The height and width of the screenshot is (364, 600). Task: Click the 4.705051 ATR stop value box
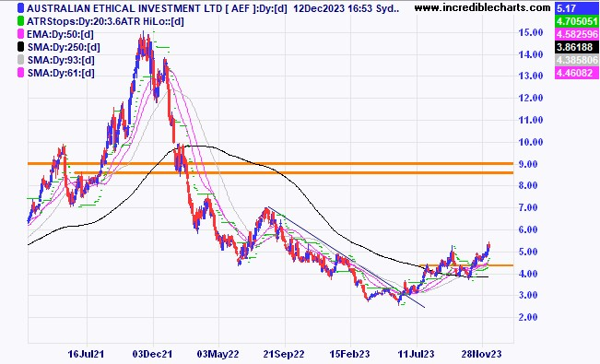577,21
